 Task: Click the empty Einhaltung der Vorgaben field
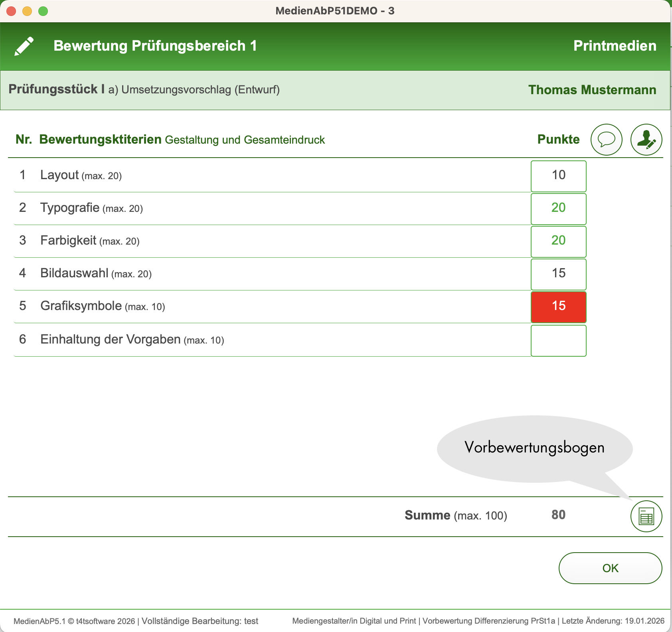[558, 340]
